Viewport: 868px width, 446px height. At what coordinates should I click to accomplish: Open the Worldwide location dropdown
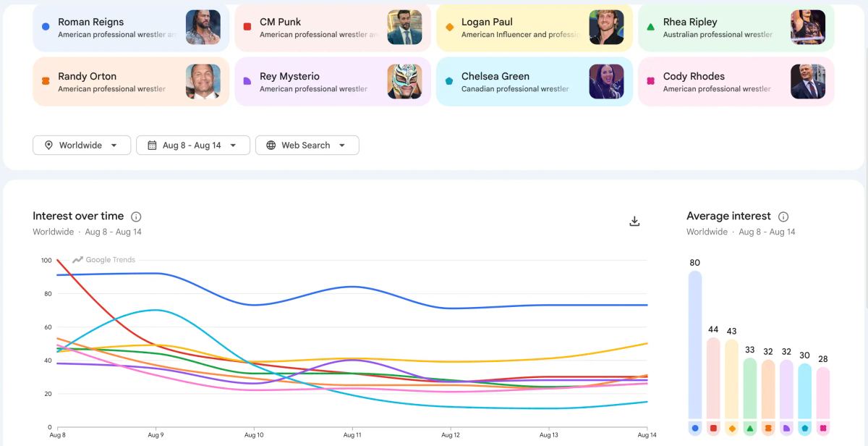point(82,145)
